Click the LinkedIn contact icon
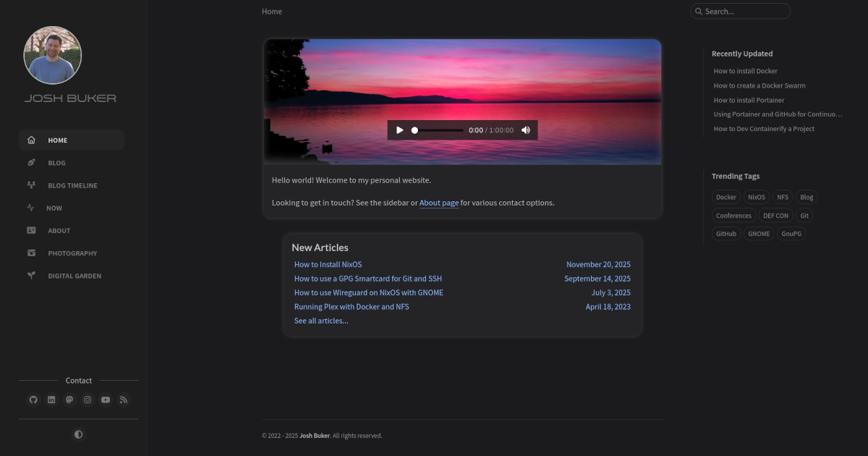 pyautogui.click(x=51, y=400)
